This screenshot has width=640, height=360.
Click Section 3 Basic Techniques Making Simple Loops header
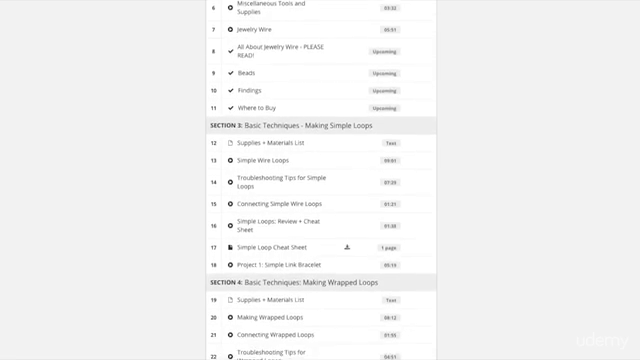[321, 125]
